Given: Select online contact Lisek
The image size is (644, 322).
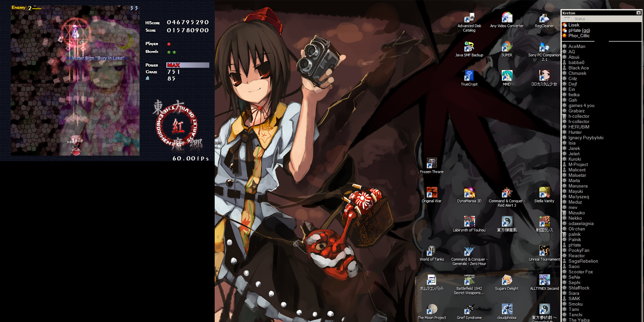Looking at the screenshot, I should click(574, 25).
